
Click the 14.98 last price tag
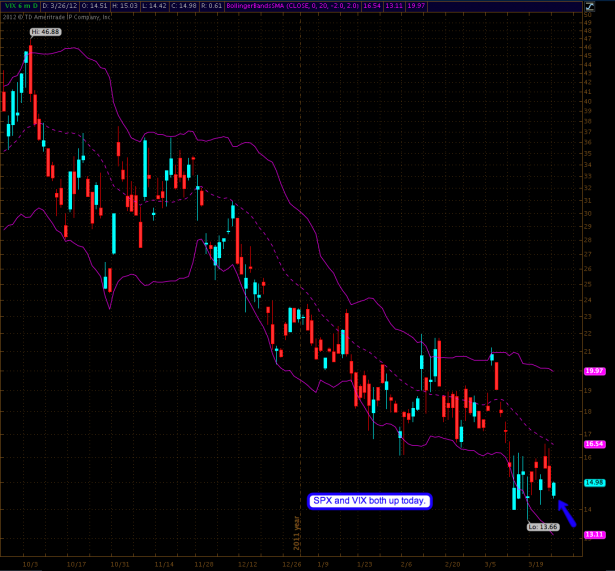[594, 482]
